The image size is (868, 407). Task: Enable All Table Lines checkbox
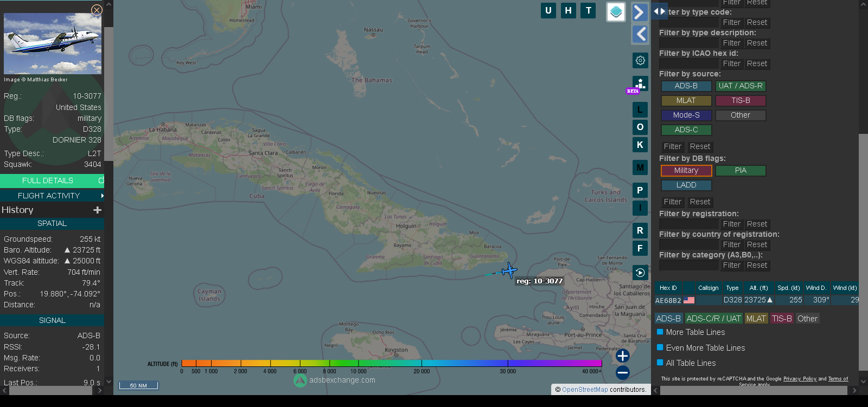point(660,363)
